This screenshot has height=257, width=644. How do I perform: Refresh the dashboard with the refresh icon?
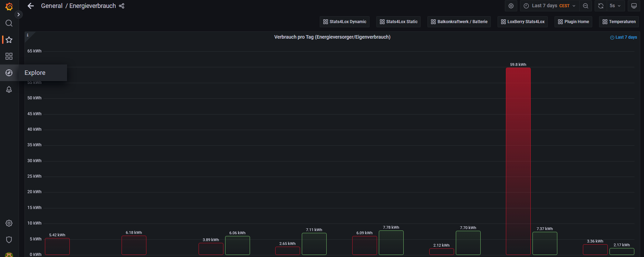[601, 6]
